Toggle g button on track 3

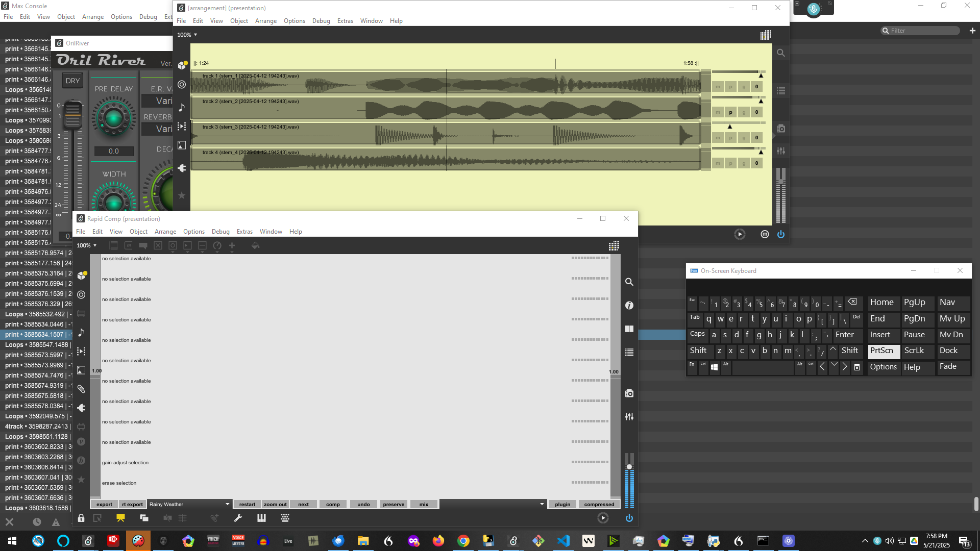pyautogui.click(x=744, y=138)
